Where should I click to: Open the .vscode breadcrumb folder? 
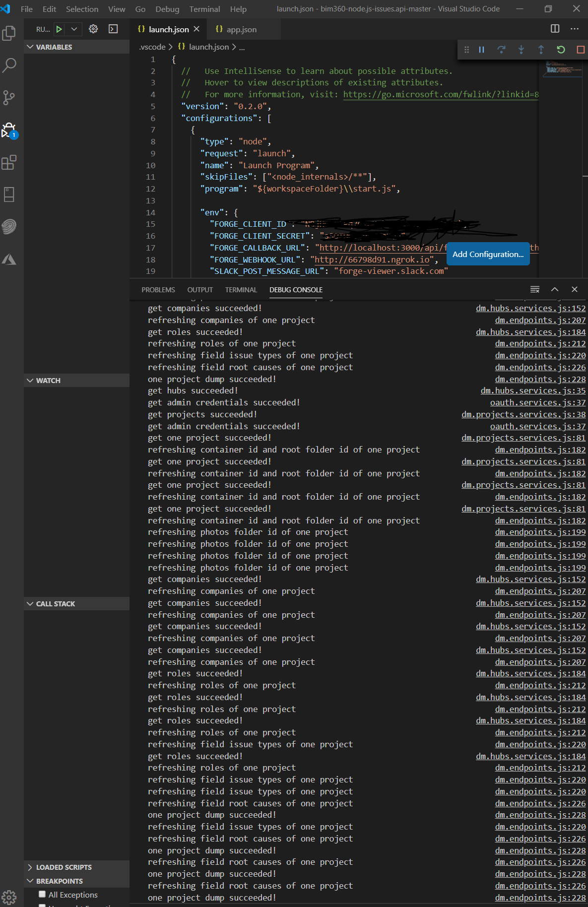click(152, 47)
